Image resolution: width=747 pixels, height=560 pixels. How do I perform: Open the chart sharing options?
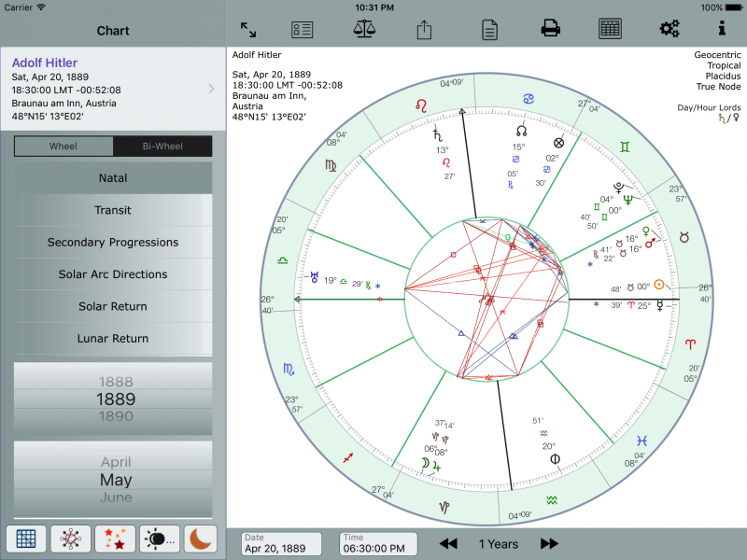(423, 29)
